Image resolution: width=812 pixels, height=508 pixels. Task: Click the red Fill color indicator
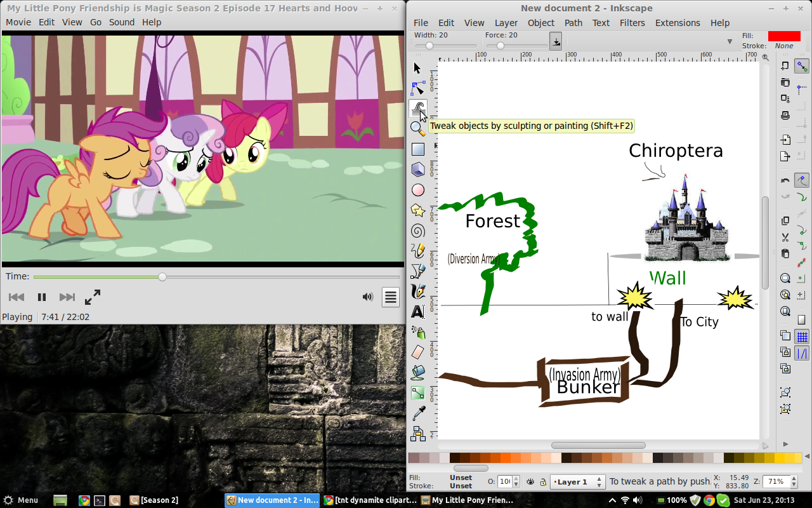(784, 36)
